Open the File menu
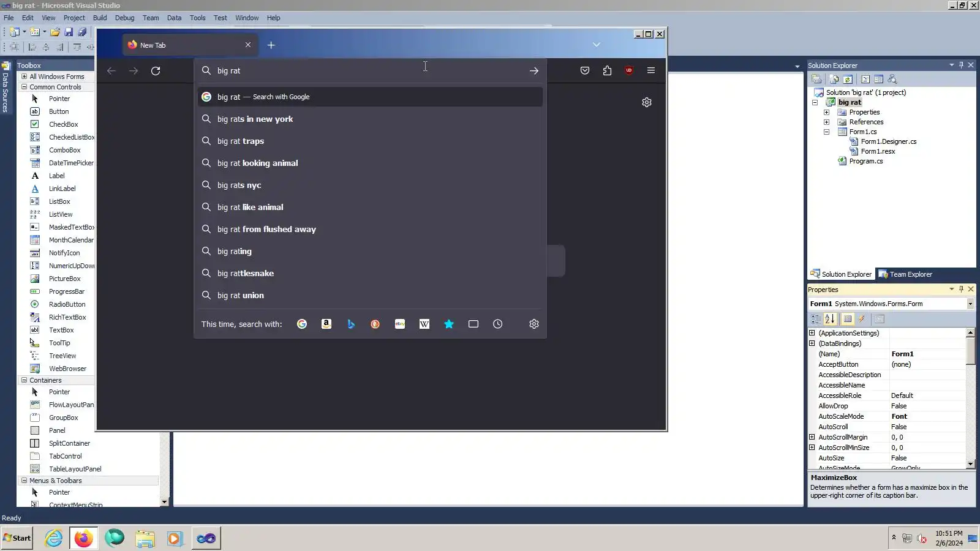 tap(9, 18)
